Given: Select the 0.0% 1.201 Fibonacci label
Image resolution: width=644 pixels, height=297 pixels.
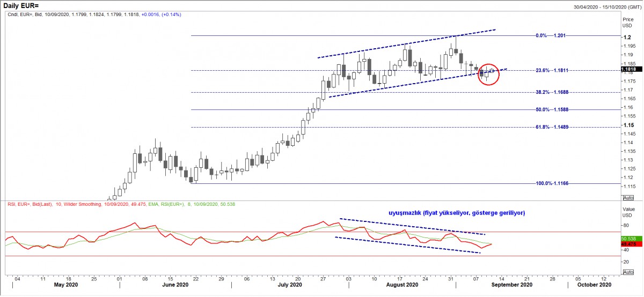Looking at the screenshot, I should (x=551, y=35).
